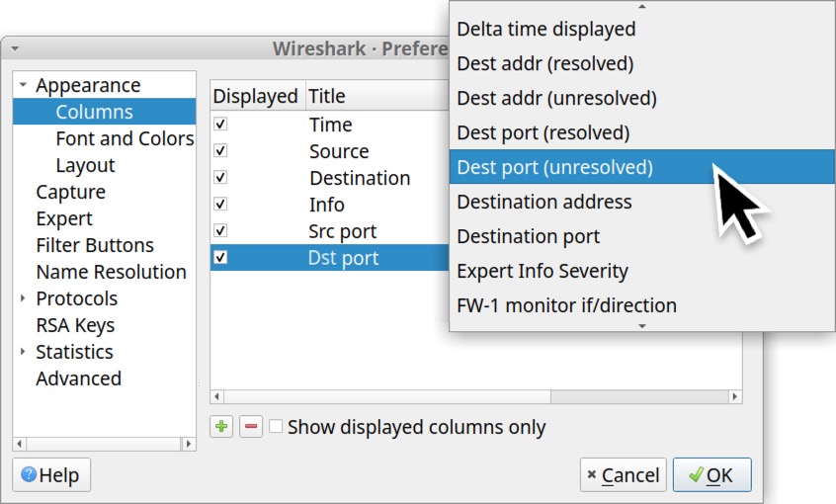Collapse the Appearance tree node

23,85
